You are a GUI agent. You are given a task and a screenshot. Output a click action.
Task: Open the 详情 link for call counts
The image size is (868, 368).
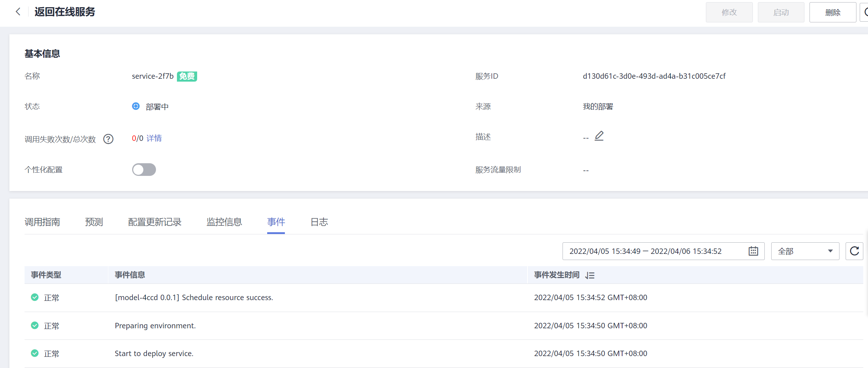pyautogui.click(x=154, y=138)
